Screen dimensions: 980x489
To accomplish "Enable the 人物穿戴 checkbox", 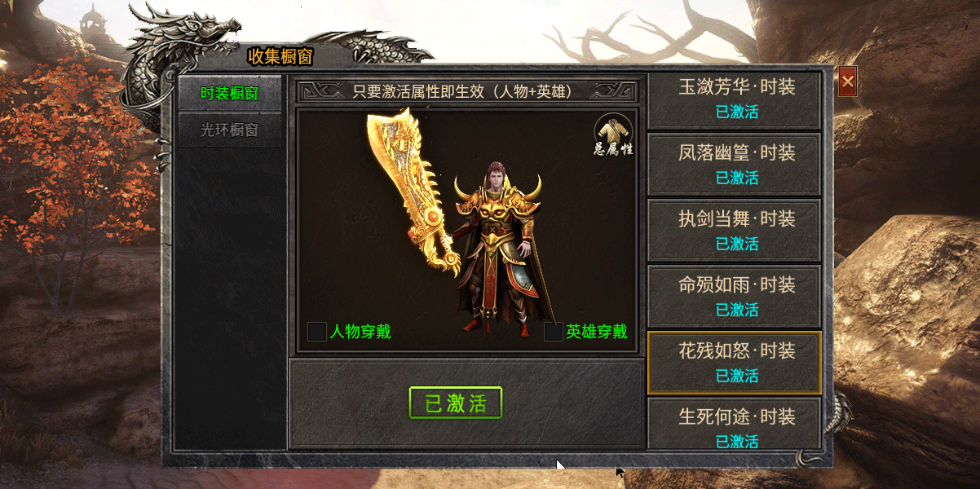I will [x=317, y=332].
